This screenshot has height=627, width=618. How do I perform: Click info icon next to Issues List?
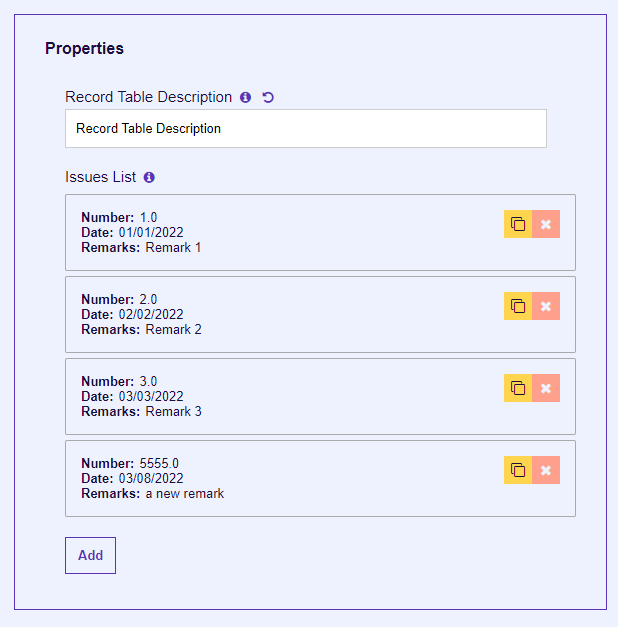149,177
